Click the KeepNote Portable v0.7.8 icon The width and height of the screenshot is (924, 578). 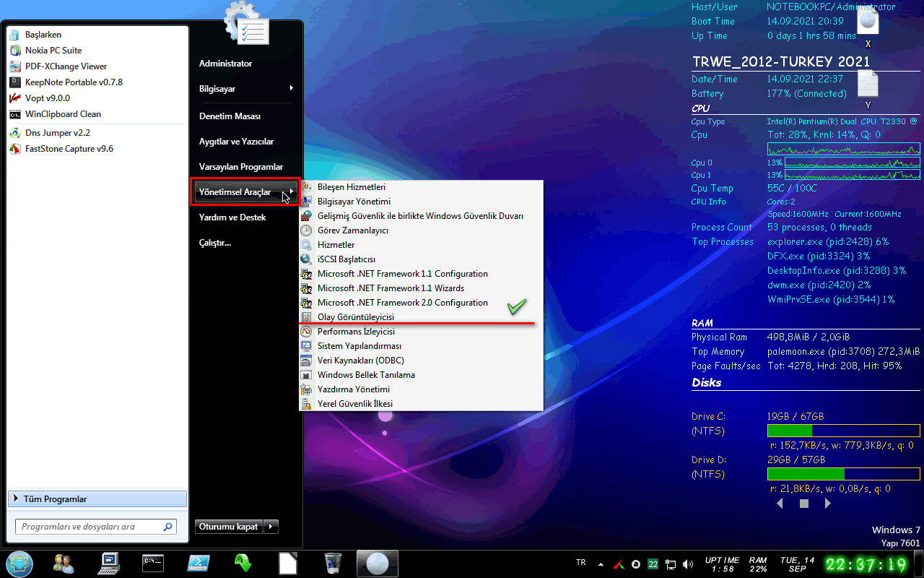pyautogui.click(x=14, y=82)
